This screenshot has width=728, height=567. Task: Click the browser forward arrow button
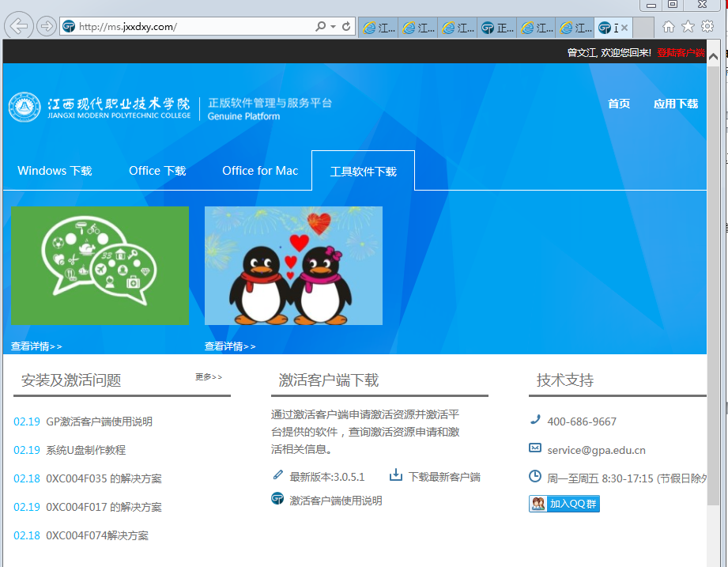point(47,26)
